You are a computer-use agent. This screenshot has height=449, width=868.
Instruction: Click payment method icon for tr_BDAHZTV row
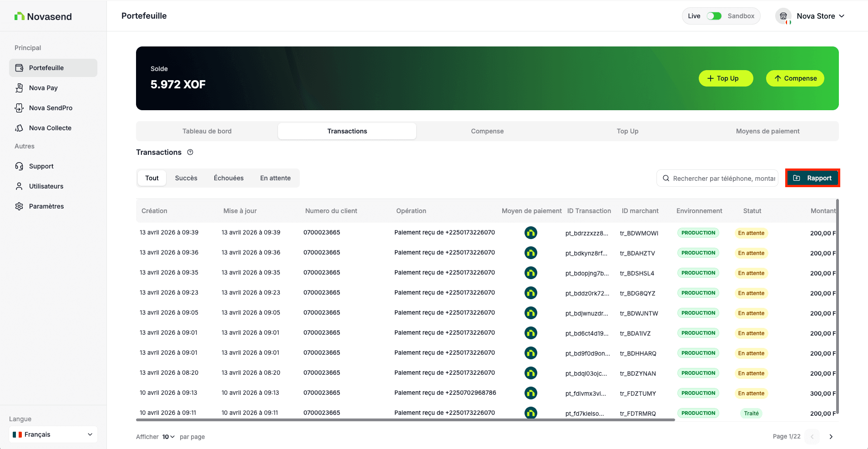[x=530, y=253]
